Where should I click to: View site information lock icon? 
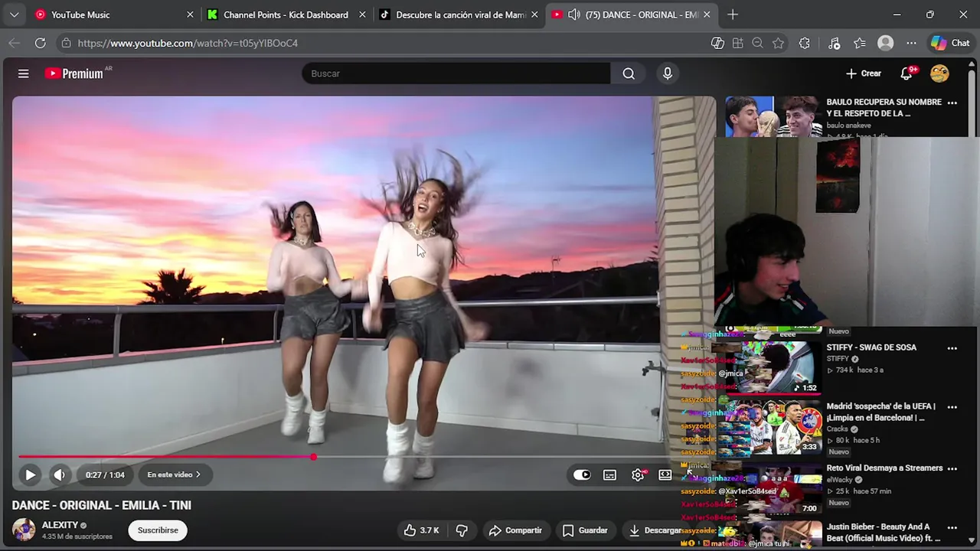pos(67,43)
